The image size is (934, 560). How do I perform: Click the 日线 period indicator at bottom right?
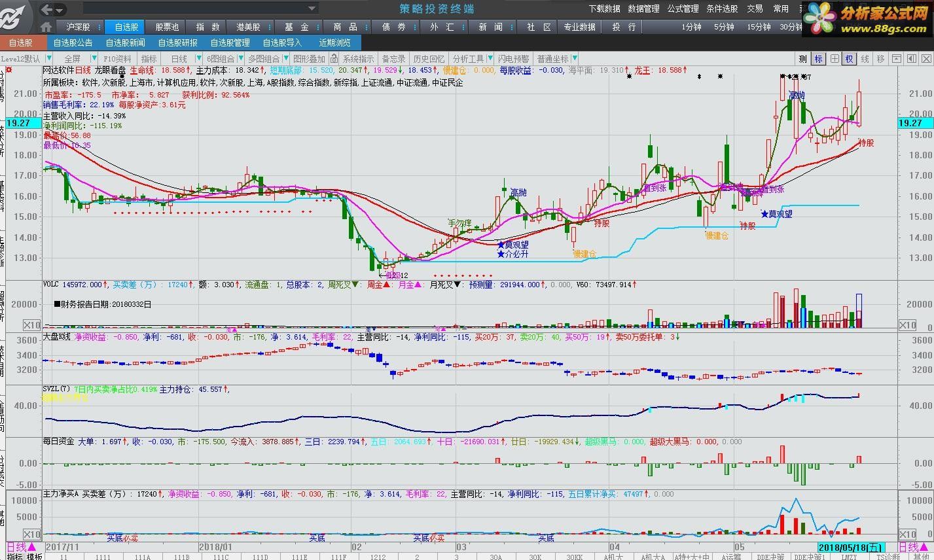914,547
